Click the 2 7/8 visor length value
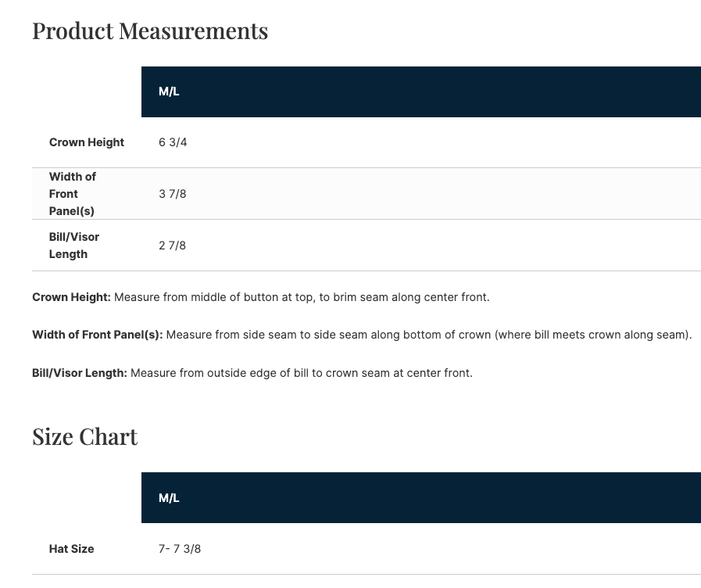 (x=173, y=246)
